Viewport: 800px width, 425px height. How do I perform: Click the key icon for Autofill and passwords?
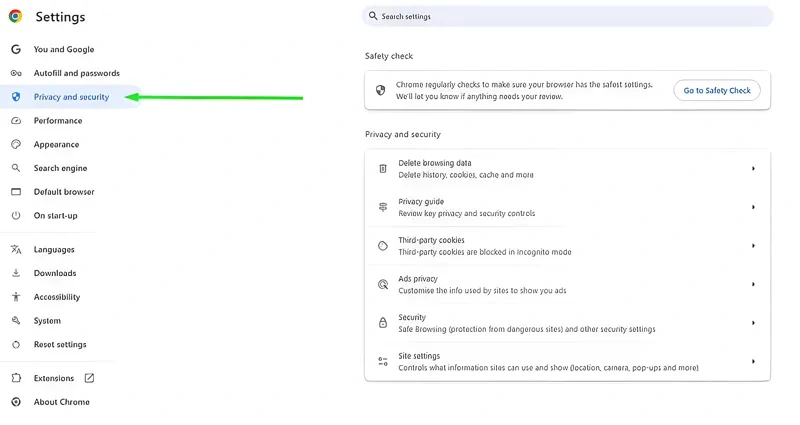pyautogui.click(x=16, y=73)
